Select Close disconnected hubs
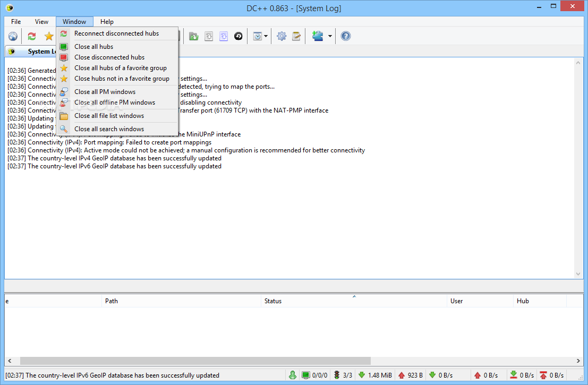Viewport: 588px width, 385px height. (117, 57)
